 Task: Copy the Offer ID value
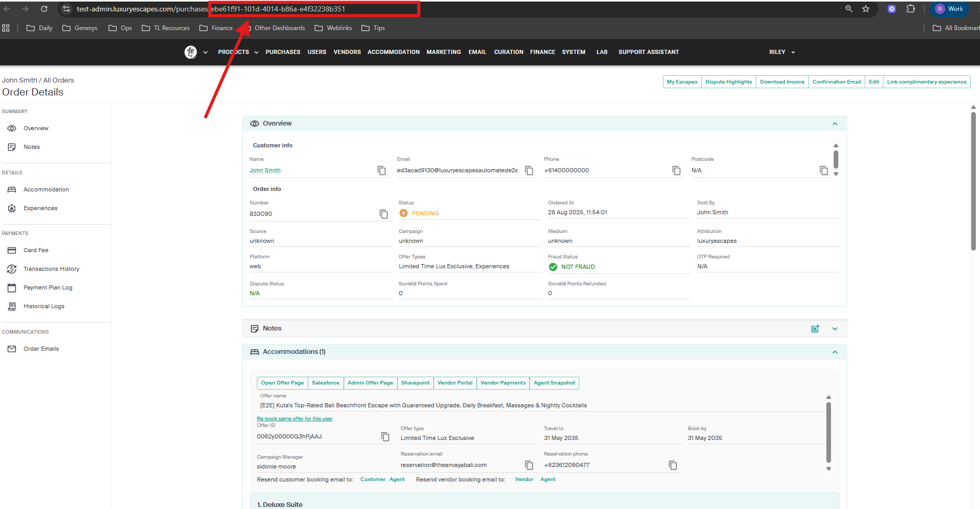(385, 437)
